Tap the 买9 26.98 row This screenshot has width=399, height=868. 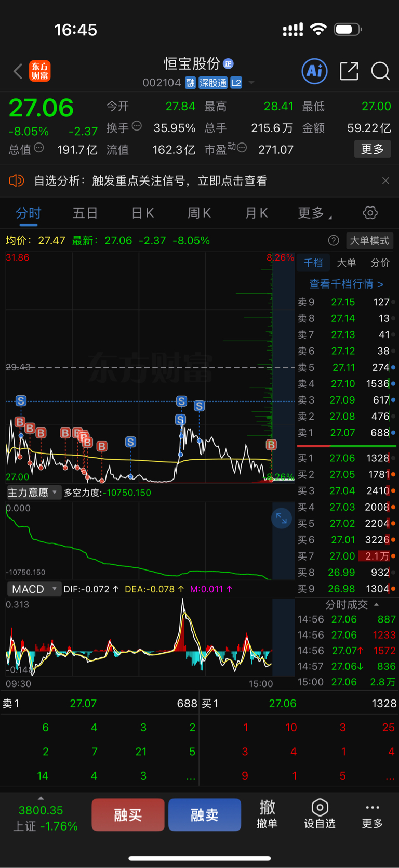point(346,588)
